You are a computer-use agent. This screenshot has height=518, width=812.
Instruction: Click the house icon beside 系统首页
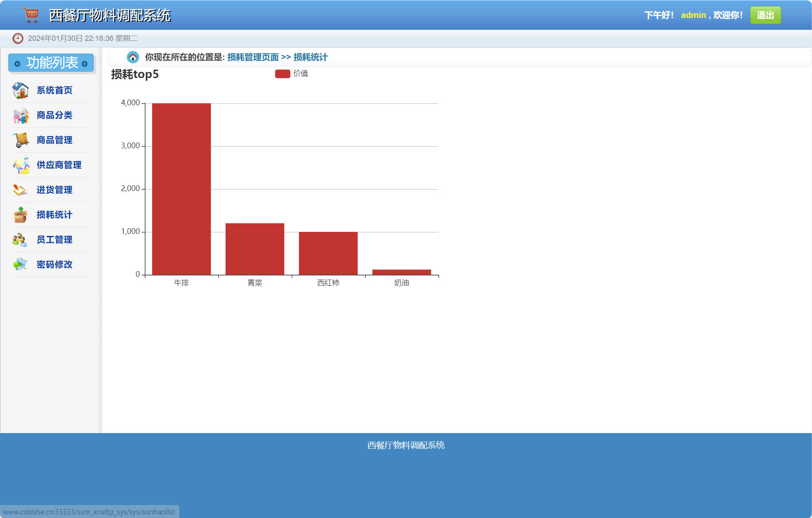click(x=20, y=90)
